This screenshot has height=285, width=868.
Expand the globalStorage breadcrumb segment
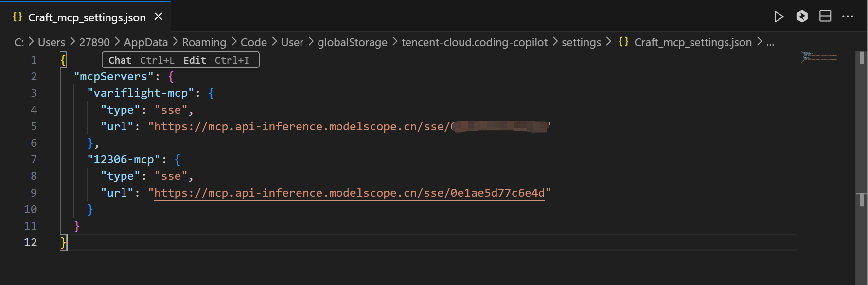pyautogui.click(x=352, y=42)
